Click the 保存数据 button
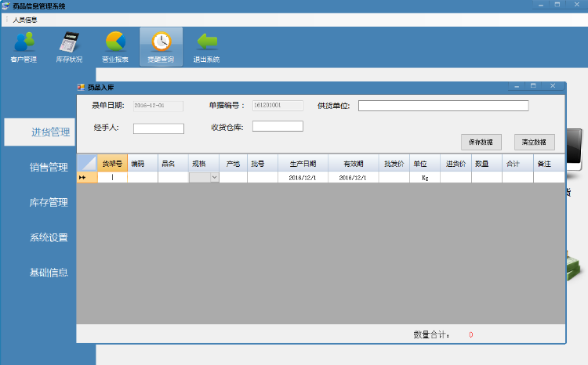This screenshot has height=365, width=588. 481,142
